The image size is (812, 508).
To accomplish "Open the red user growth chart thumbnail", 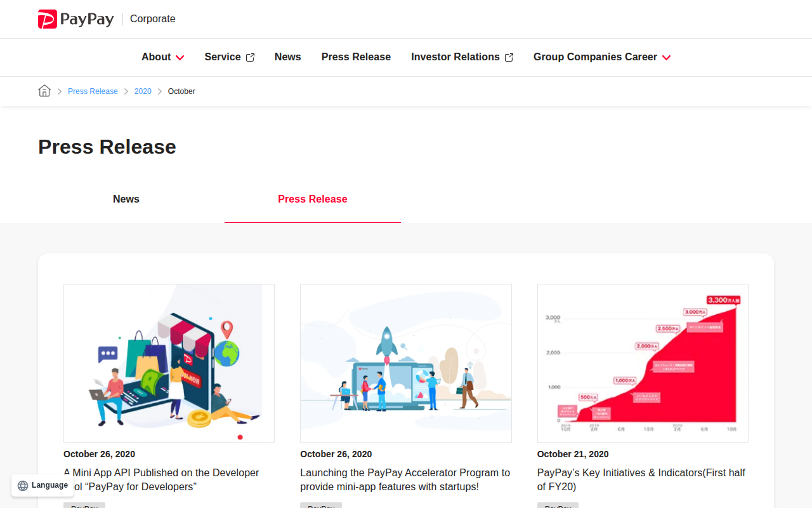I will tap(643, 363).
